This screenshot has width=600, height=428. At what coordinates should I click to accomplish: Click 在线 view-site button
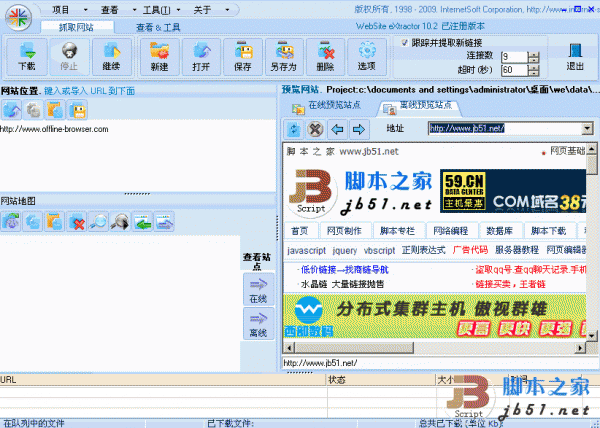(258, 290)
